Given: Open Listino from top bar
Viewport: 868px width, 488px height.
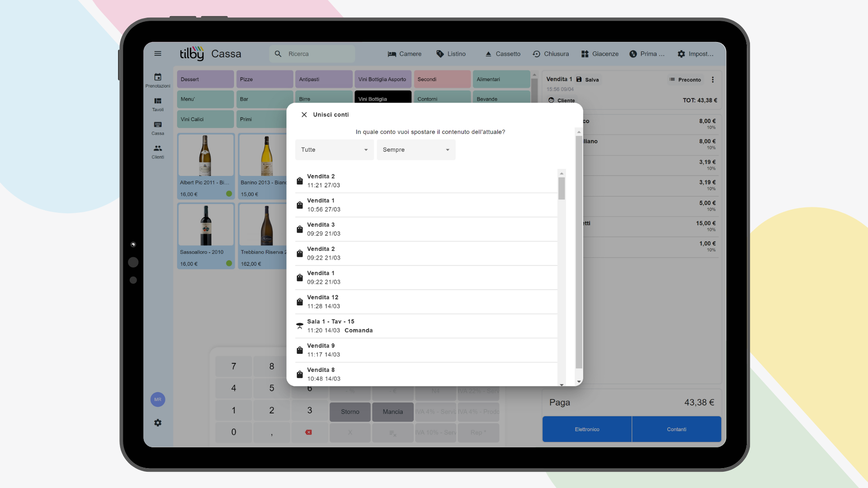Looking at the screenshot, I should pyautogui.click(x=451, y=54).
